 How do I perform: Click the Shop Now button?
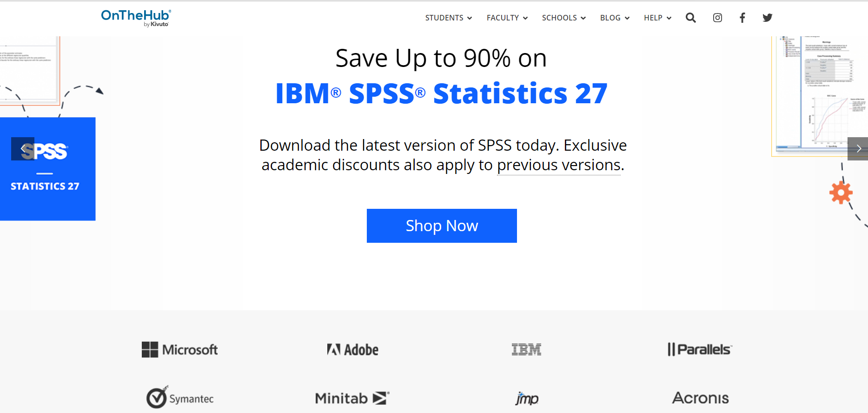click(442, 226)
